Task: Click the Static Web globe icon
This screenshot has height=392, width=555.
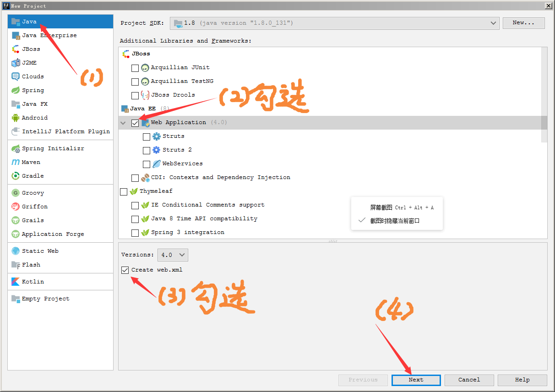Action: (16, 251)
